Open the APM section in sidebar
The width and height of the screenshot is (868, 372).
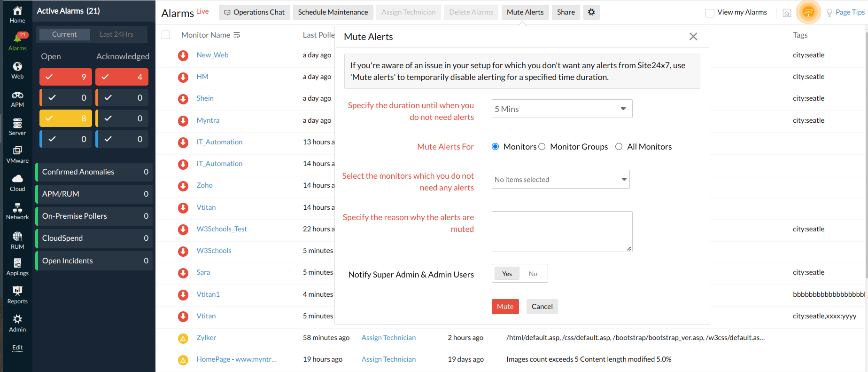tap(17, 99)
